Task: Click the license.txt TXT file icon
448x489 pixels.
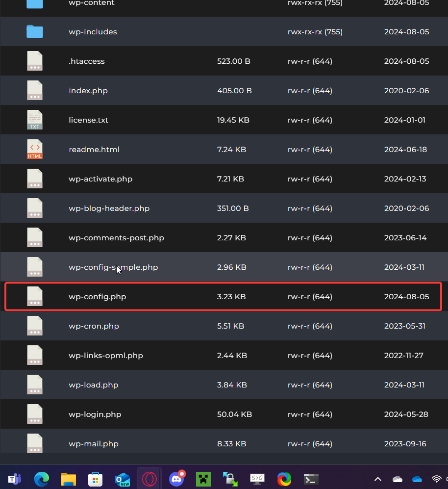Action: coord(34,120)
